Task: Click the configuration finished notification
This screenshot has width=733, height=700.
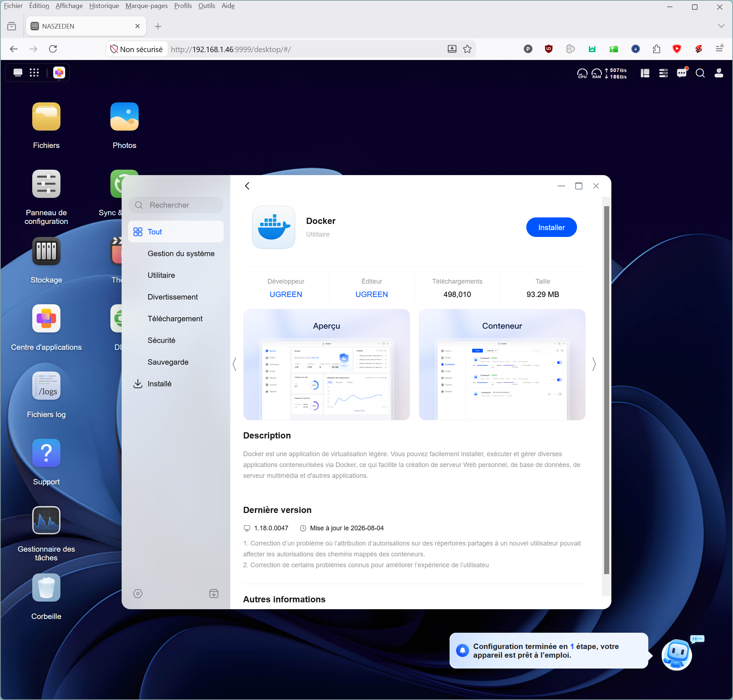Action: click(548, 651)
